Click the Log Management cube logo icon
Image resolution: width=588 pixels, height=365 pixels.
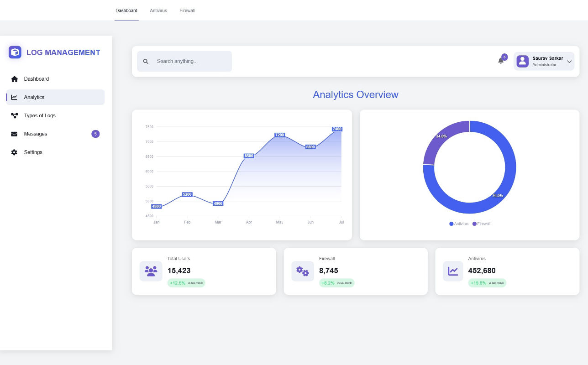click(x=15, y=52)
